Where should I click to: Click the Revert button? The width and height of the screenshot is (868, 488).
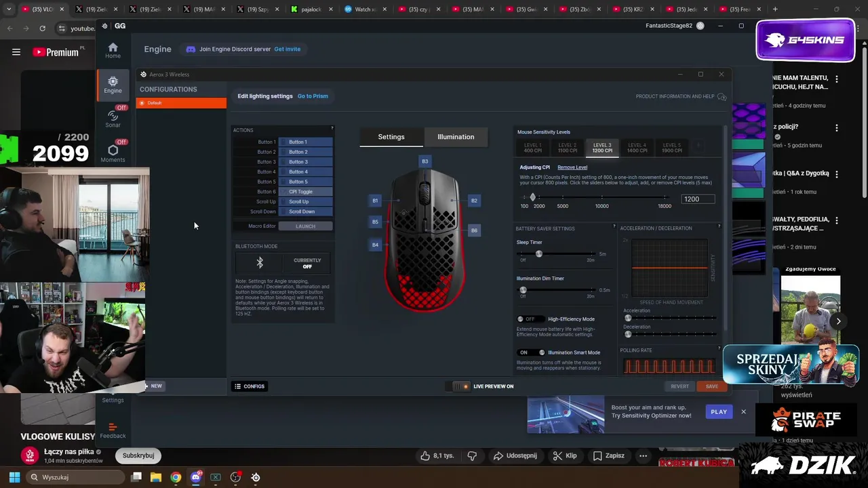(679, 386)
